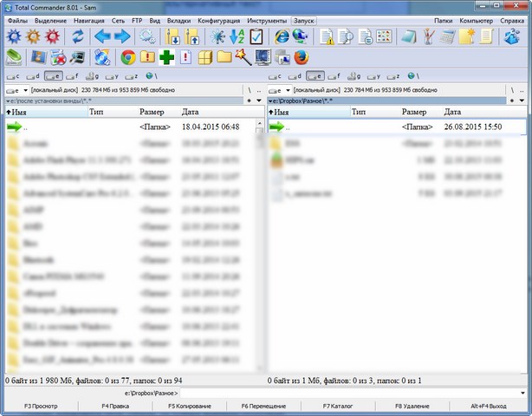Click the monitor display icon in second row
The width and height of the screenshot is (532, 416).
pyautogui.click(x=263, y=57)
